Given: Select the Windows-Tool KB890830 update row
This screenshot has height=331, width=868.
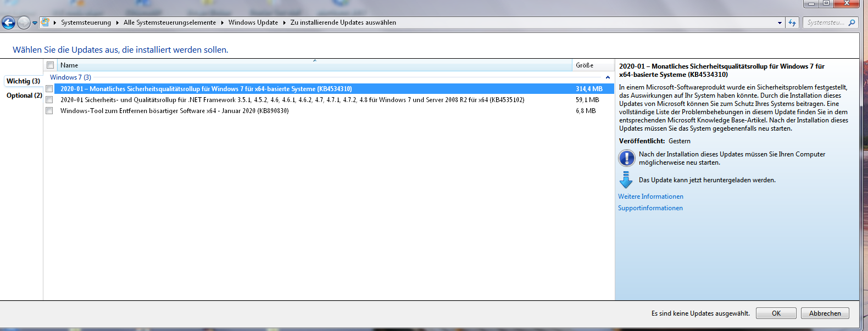Looking at the screenshot, I should [334, 111].
